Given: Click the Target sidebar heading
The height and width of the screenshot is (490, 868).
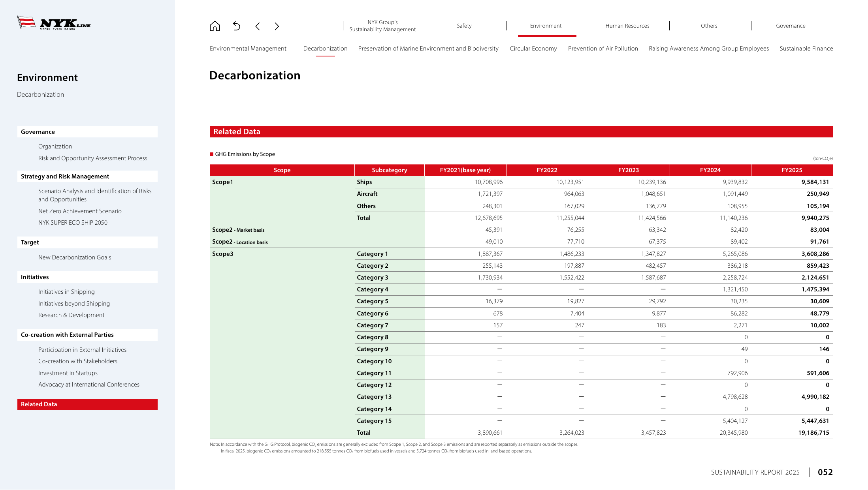Looking at the screenshot, I should [x=87, y=242].
